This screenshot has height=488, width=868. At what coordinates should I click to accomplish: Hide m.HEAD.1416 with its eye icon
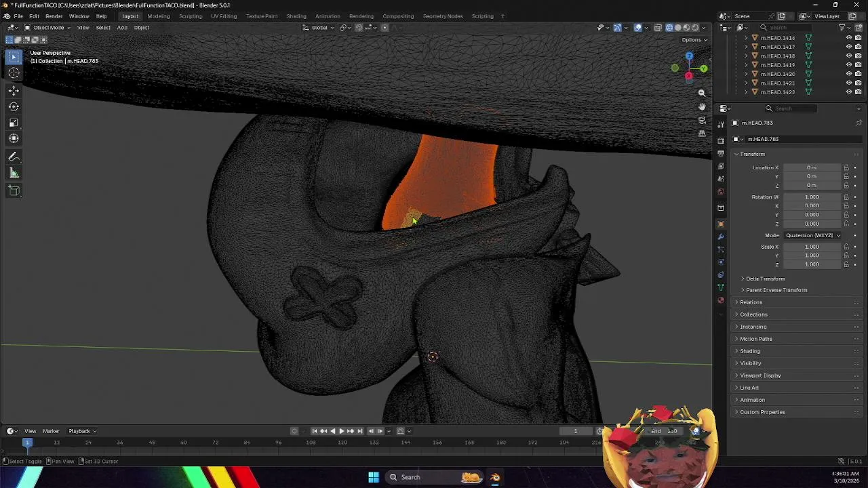848,38
